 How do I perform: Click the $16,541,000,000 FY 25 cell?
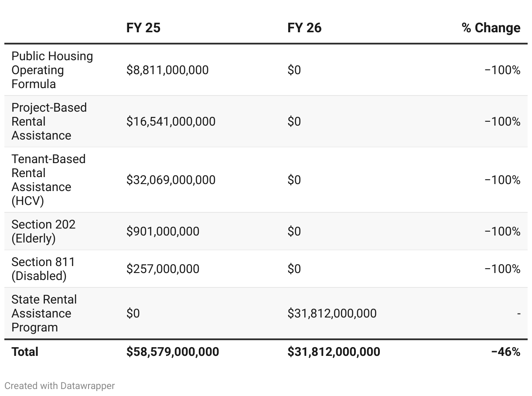click(x=171, y=122)
